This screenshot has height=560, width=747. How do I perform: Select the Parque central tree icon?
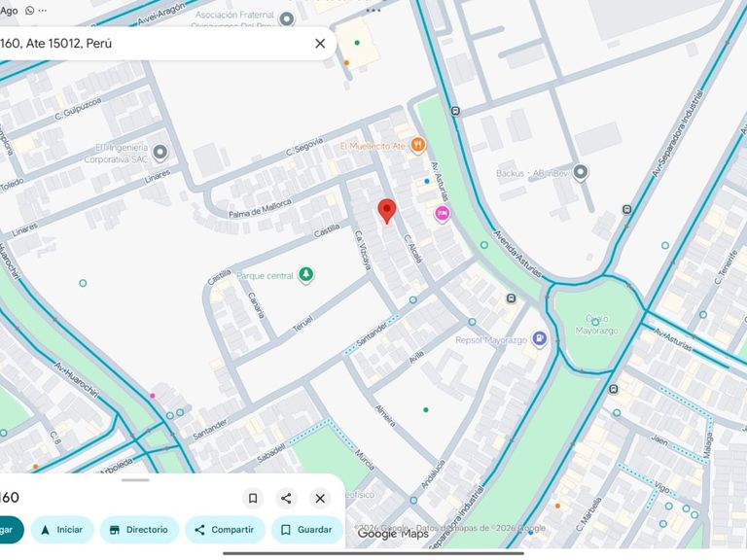[305, 275]
